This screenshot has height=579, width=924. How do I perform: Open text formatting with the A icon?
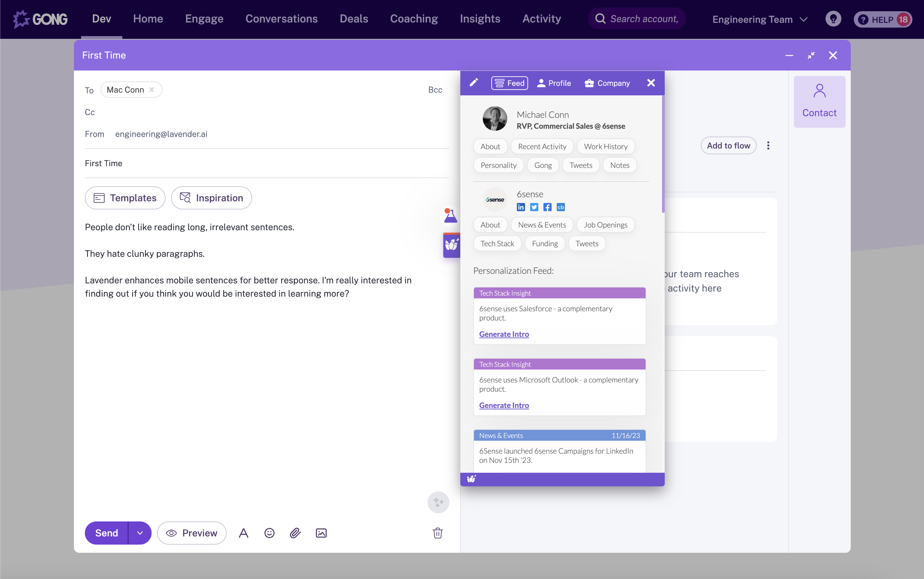click(244, 533)
